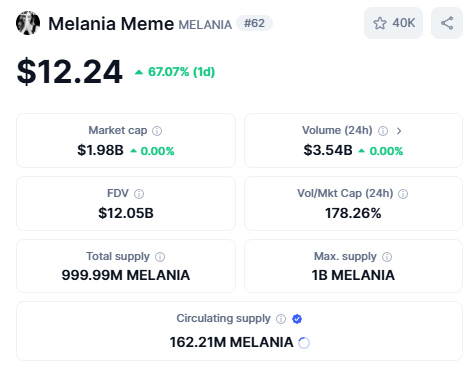Show Market cap info tooltip icon

[x=157, y=131]
